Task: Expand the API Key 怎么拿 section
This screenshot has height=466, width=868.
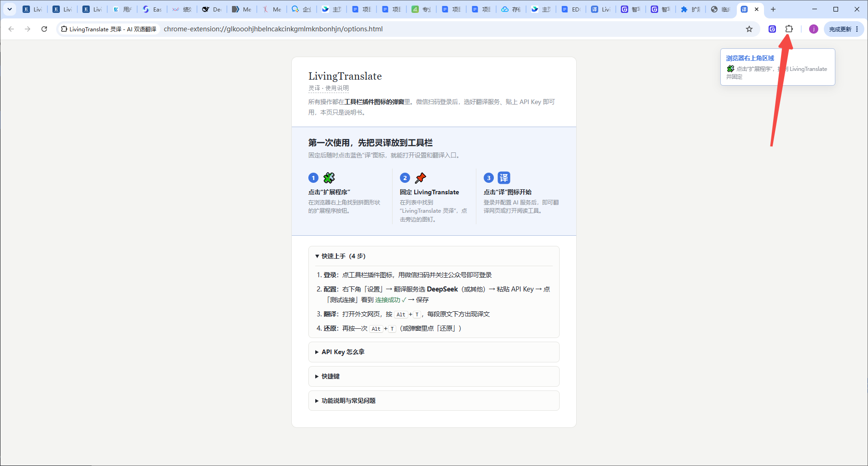Action: [434, 352]
